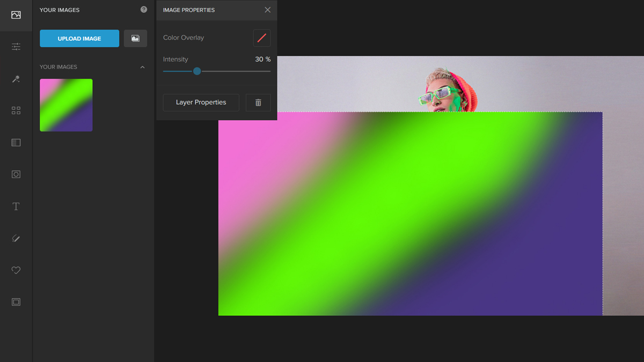Viewport: 644px width, 362px height.
Task: Open the Edits sliders panel
Action: [16, 47]
